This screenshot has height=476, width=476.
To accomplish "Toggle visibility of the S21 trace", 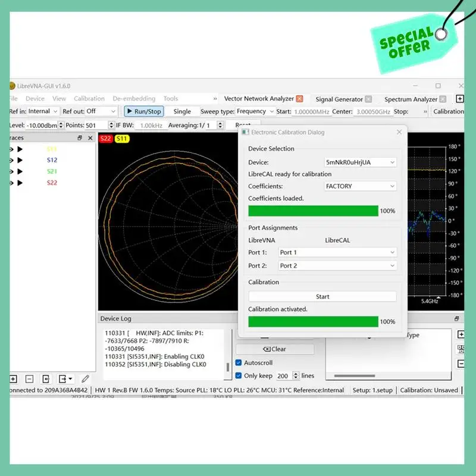I will point(11,171).
